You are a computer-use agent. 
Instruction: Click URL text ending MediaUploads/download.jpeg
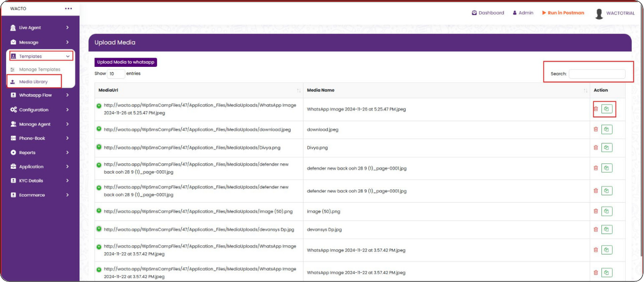197,130
